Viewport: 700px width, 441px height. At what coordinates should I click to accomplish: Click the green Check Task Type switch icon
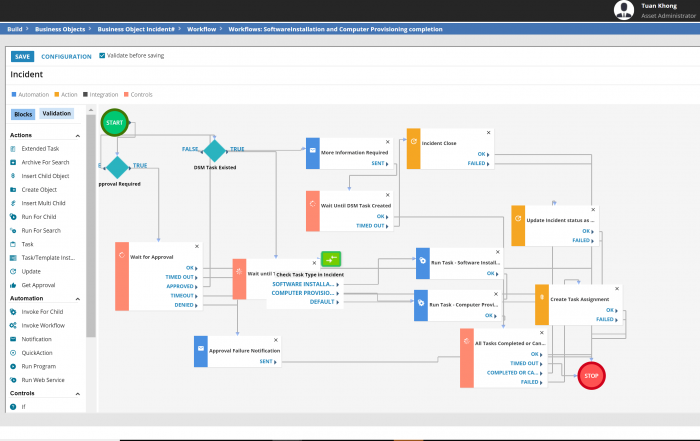(x=332, y=259)
